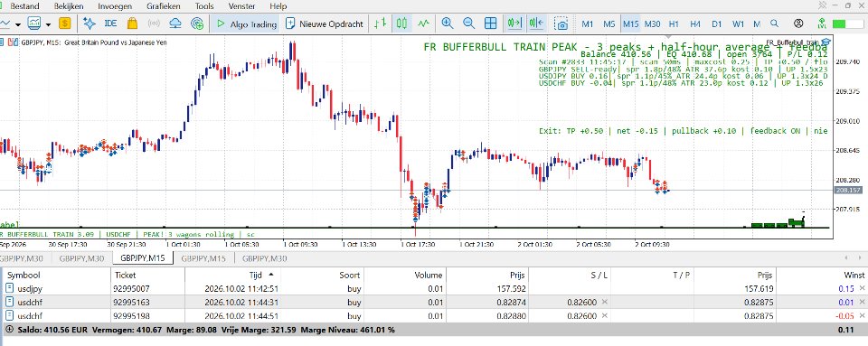Open the IDE (MetaEditor) icon
This screenshot has height=346, width=868.
[x=110, y=23]
